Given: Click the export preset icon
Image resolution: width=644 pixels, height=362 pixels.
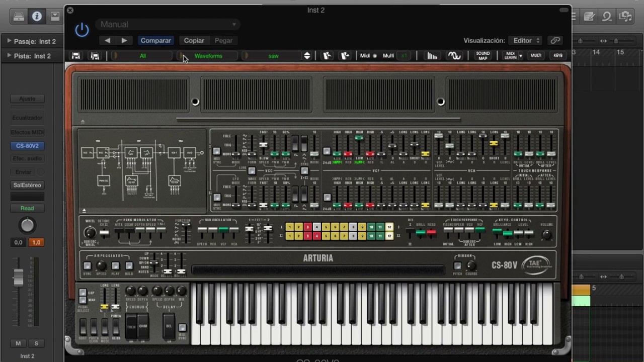Looking at the screenshot, I should click(345, 56).
